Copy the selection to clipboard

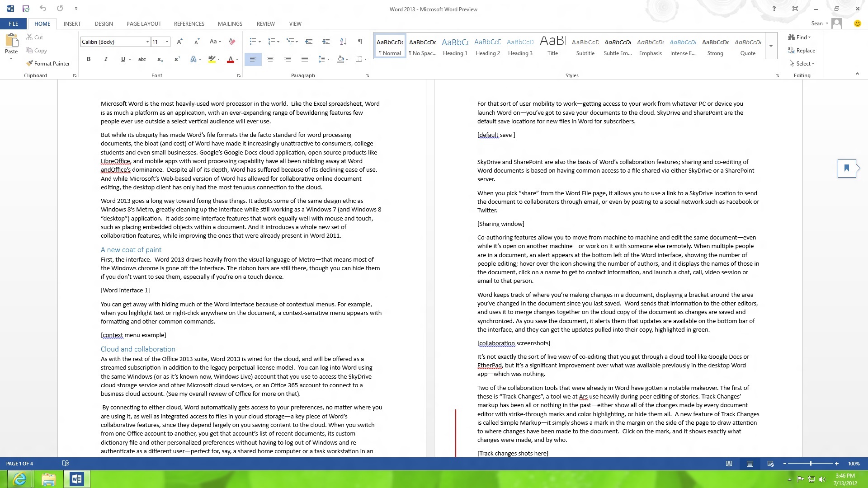point(37,51)
